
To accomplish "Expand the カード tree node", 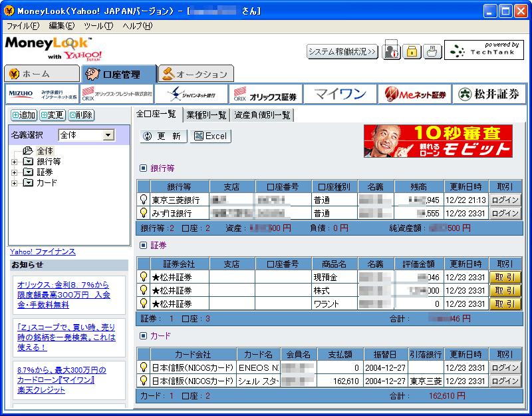I will point(14,183).
